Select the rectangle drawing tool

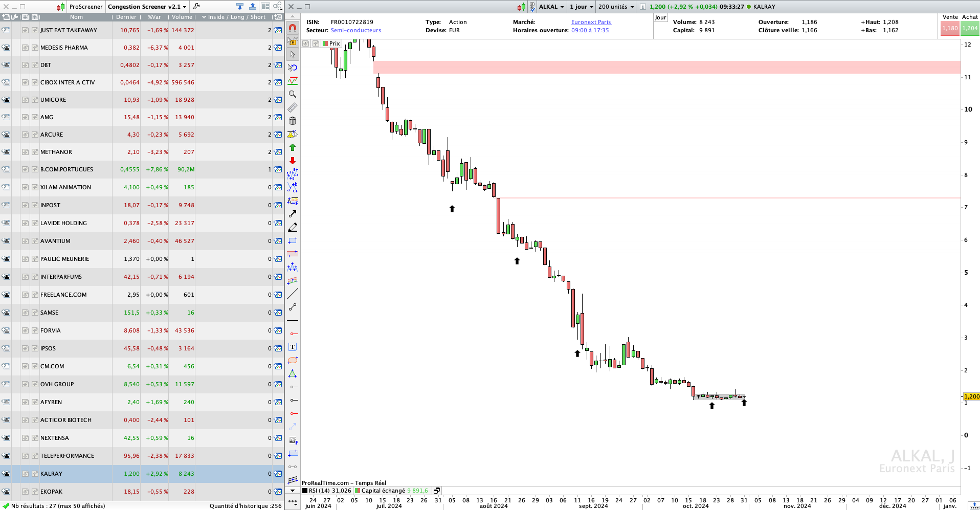(x=293, y=240)
